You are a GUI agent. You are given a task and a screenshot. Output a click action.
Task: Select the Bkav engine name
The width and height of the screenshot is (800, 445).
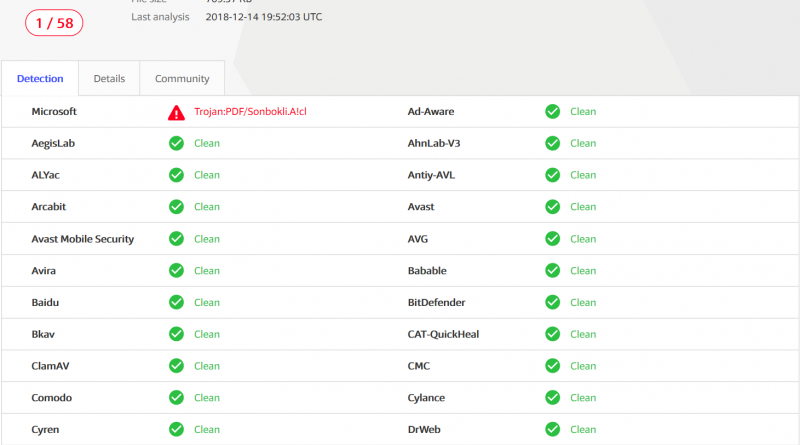[x=43, y=334]
